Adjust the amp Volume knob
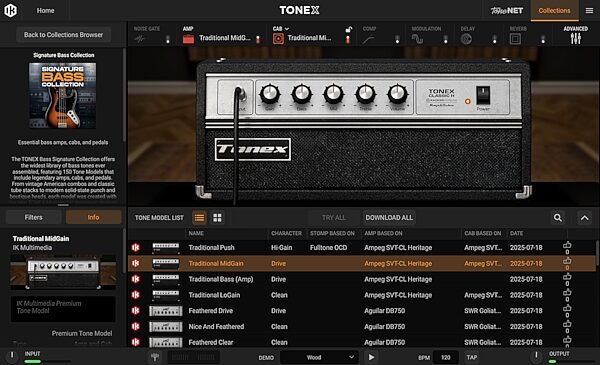The height and width of the screenshot is (365, 600). pos(398,94)
